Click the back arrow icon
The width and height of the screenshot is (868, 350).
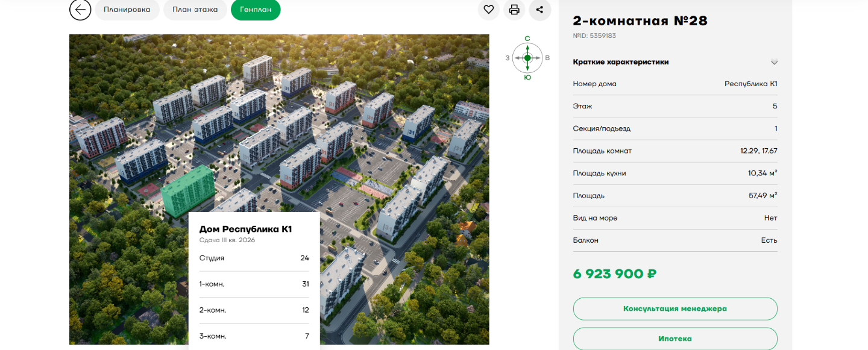[x=80, y=10]
